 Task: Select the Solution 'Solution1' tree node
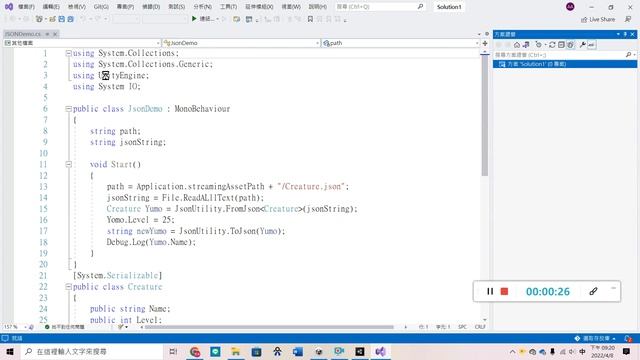point(565,64)
